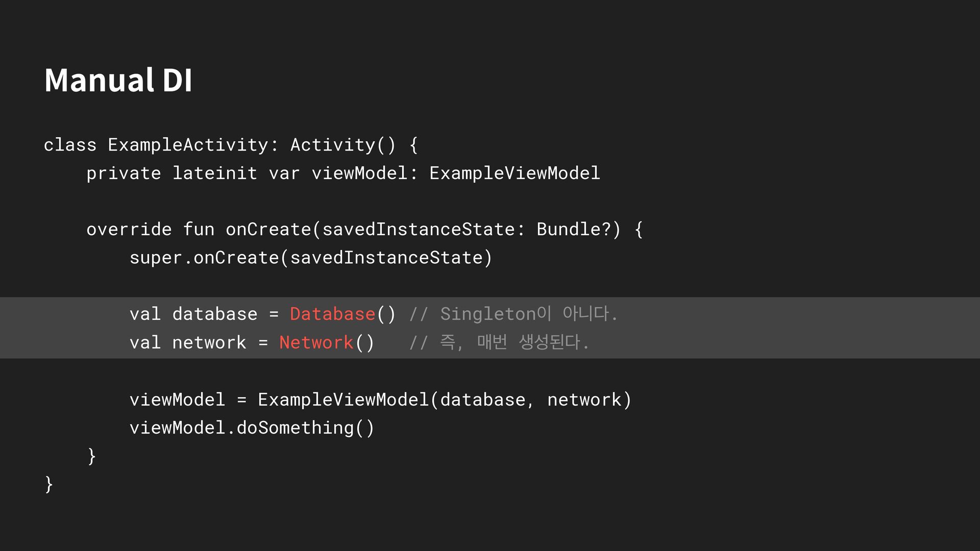Click the 'viewModel.doSomething()' line

[252, 428]
